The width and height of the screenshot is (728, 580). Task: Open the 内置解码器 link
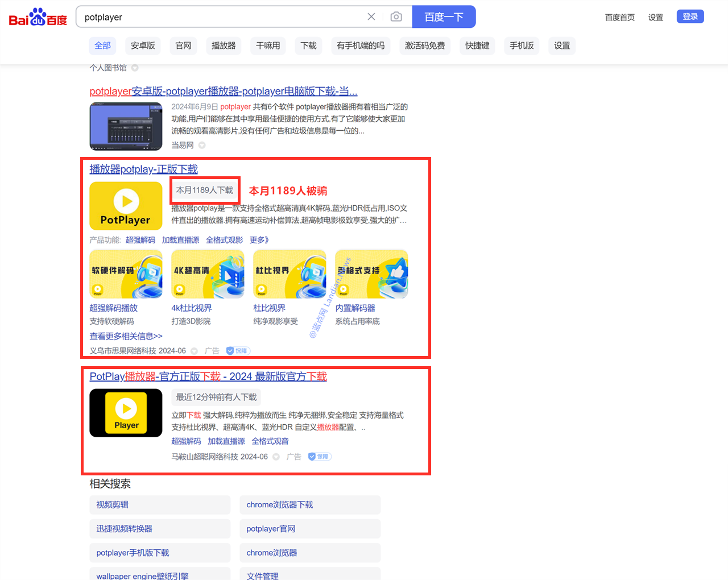pyautogui.click(x=355, y=308)
